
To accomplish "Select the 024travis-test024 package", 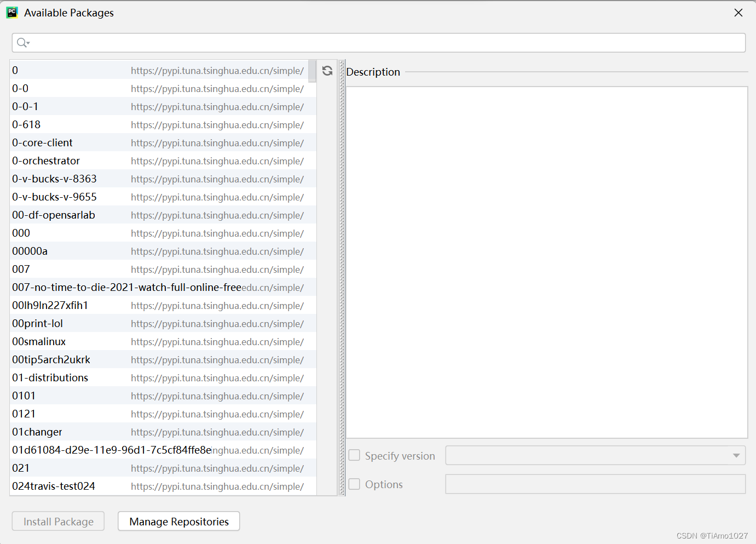I will coord(66,486).
